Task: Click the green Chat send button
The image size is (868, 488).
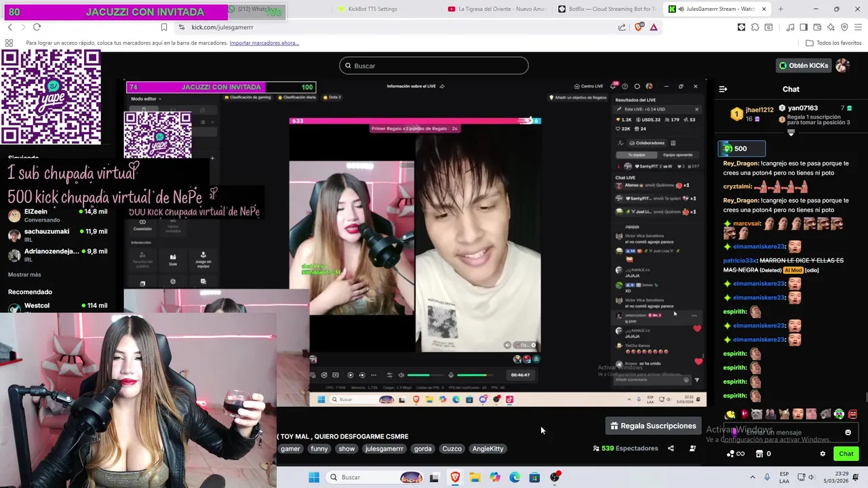Action: (846, 453)
